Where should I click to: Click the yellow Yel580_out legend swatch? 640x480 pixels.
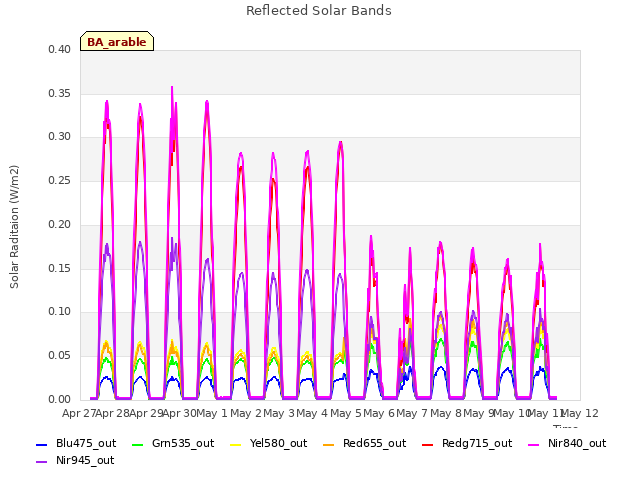(x=236, y=444)
